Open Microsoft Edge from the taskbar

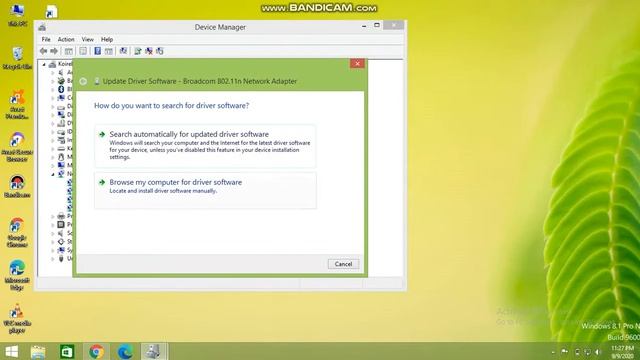pos(125,351)
